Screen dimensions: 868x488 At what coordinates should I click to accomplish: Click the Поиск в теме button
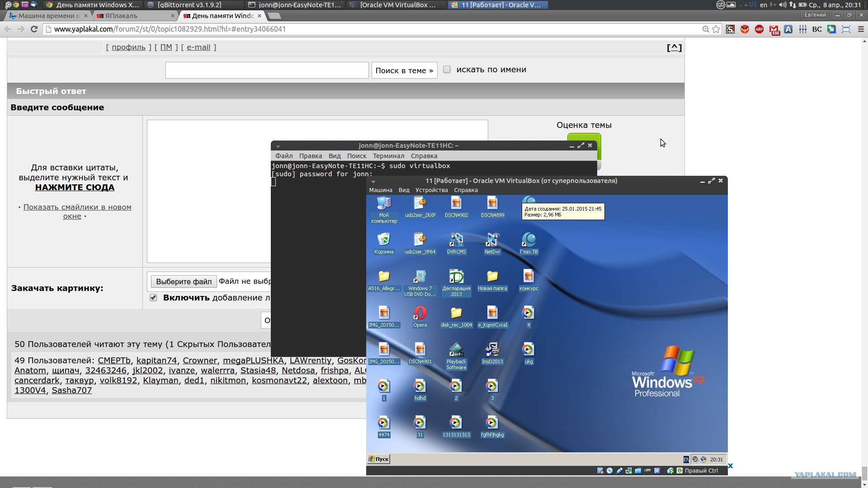[x=404, y=70]
